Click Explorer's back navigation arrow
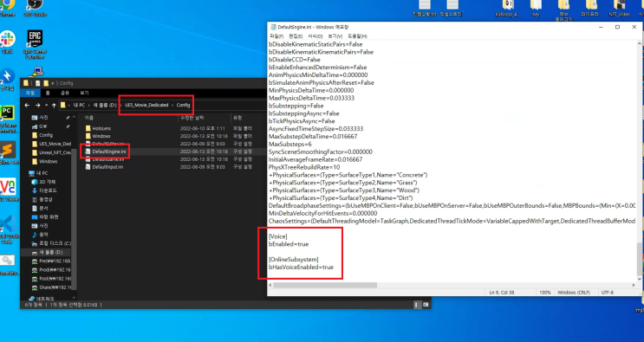Viewport: 644px width, 342px height. click(27, 105)
